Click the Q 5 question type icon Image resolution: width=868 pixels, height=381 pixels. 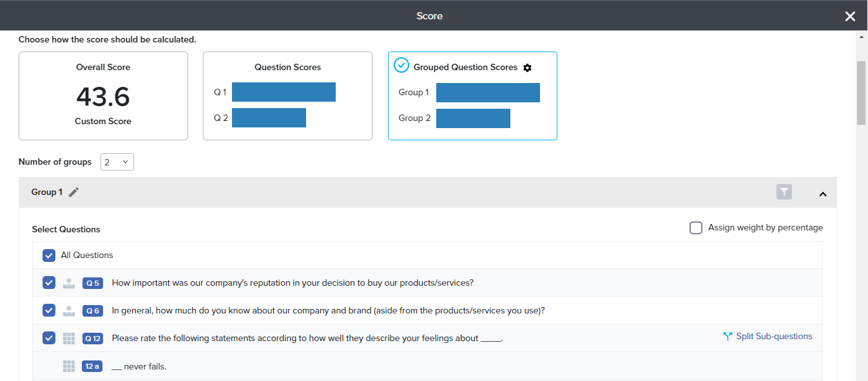[69, 283]
